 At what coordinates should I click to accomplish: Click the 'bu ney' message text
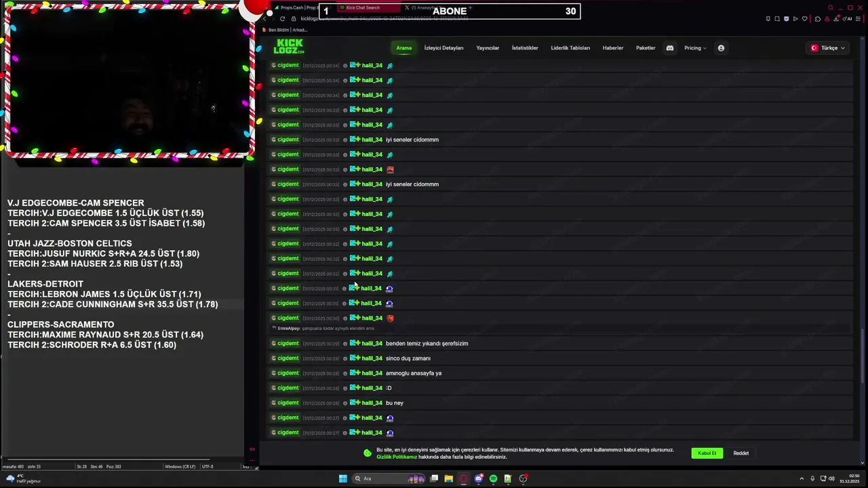coord(395,403)
